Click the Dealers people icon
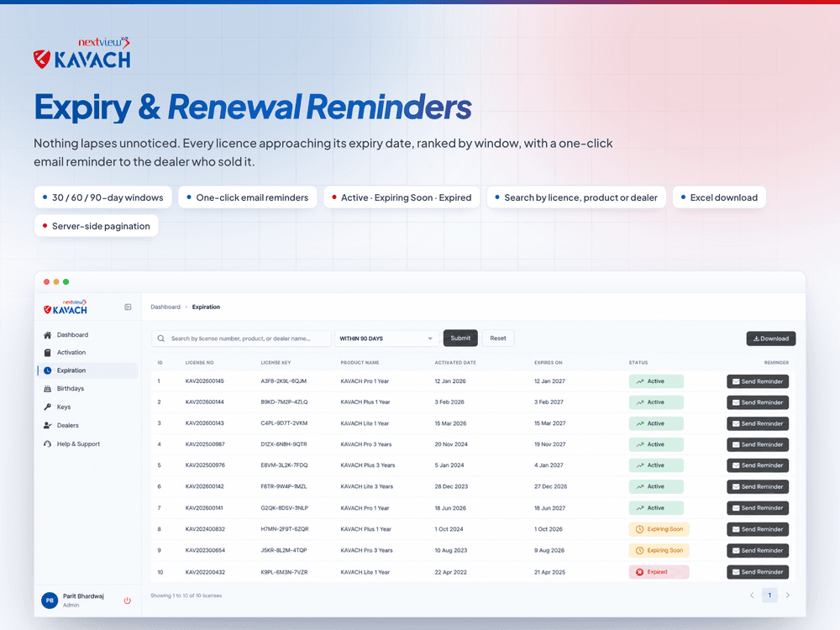 (x=47, y=425)
